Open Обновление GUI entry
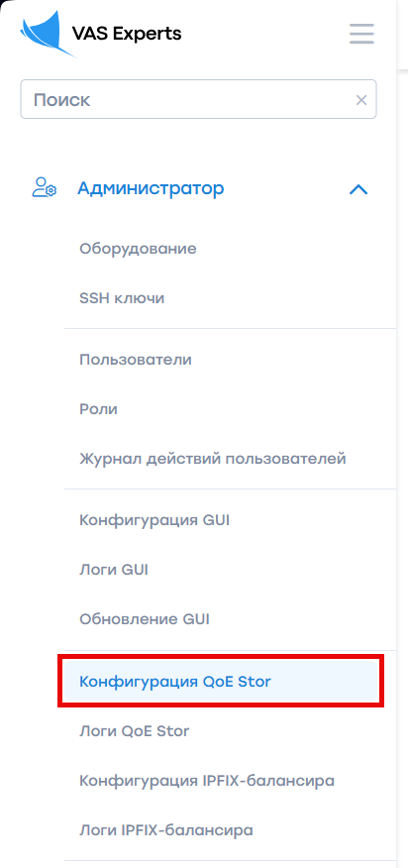408x868 pixels. click(x=145, y=619)
